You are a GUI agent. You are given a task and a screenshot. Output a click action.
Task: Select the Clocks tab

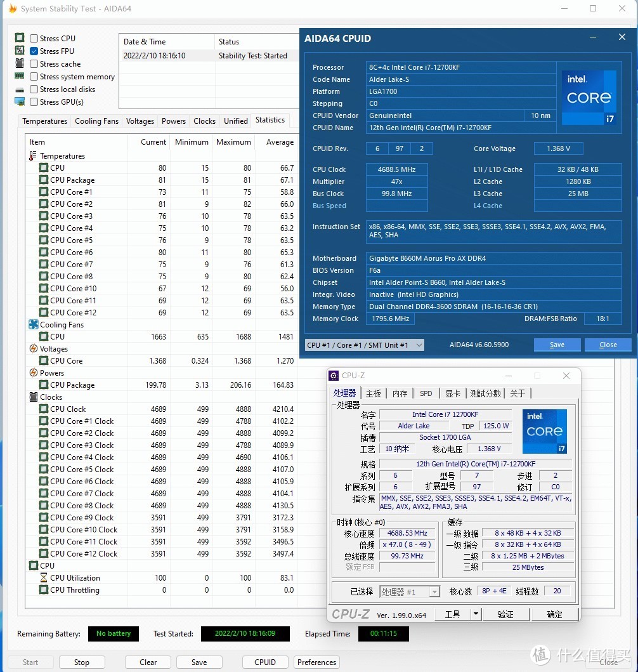pyautogui.click(x=204, y=121)
